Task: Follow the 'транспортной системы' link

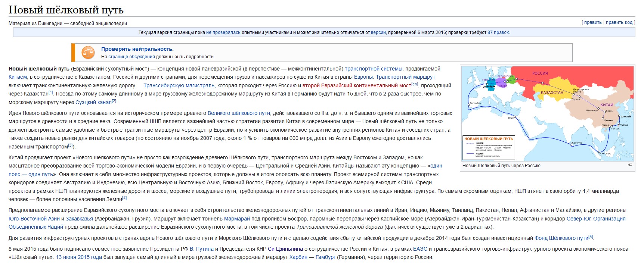Action: pos(374,69)
